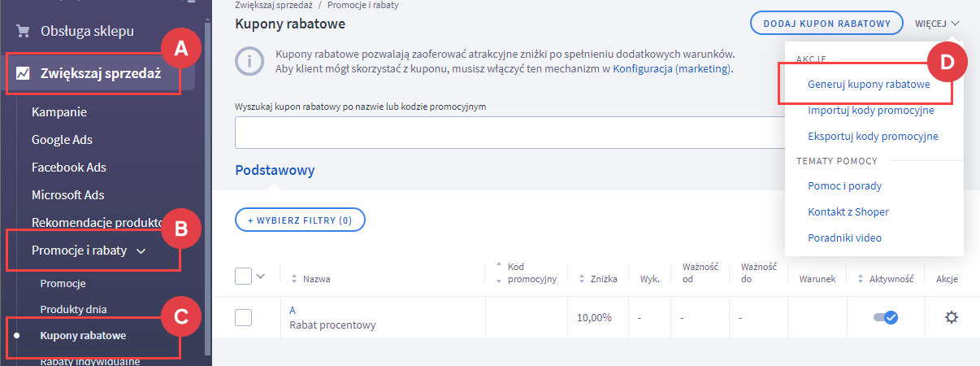Open Produkty dnia in sidebar
Image resolution: width=980 pixels, height=366 pixels.
pyautogui.click(x=74, y=310)
